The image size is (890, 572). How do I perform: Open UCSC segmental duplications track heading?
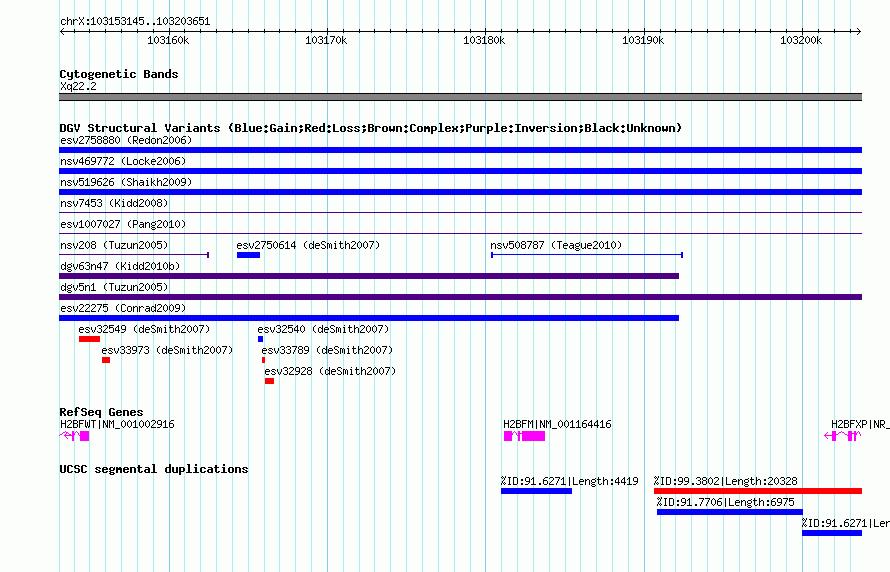tap(154, 469)
